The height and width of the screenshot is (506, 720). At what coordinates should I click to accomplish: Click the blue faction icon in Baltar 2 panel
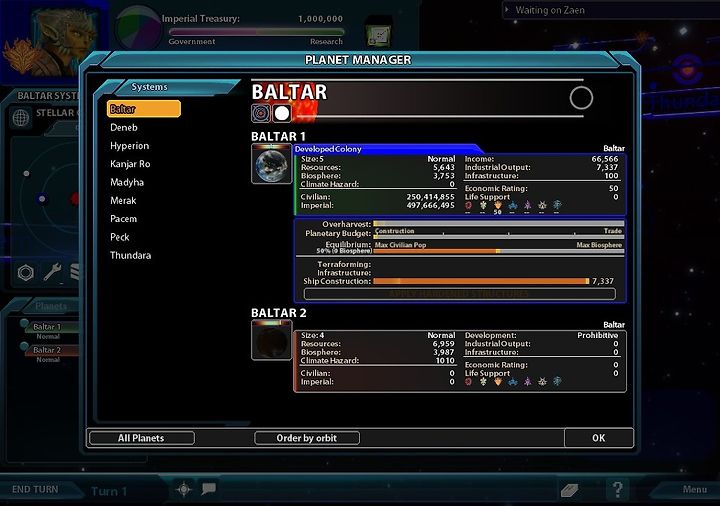point(512,382)
